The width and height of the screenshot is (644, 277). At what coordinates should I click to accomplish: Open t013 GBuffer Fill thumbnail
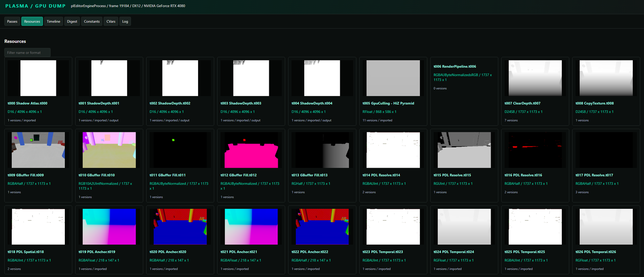[322, 150]
